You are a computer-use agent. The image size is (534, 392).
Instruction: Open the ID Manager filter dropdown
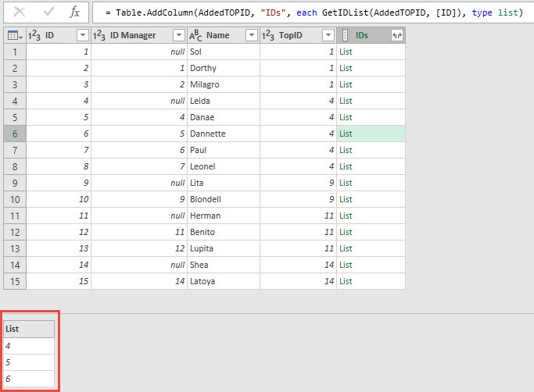point(179,35)
